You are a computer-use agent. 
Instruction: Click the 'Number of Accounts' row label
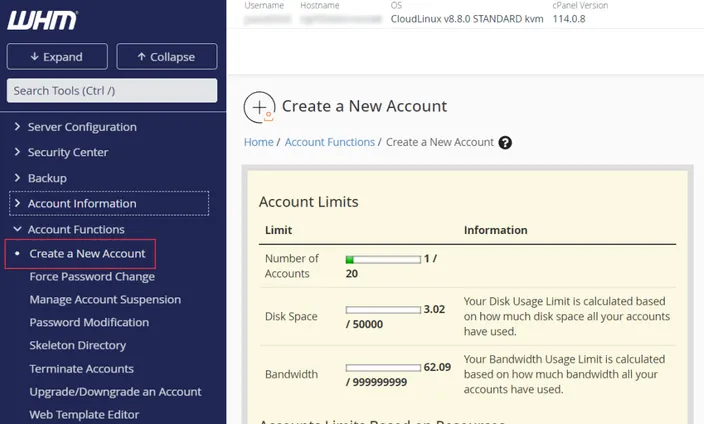point(292,266)
